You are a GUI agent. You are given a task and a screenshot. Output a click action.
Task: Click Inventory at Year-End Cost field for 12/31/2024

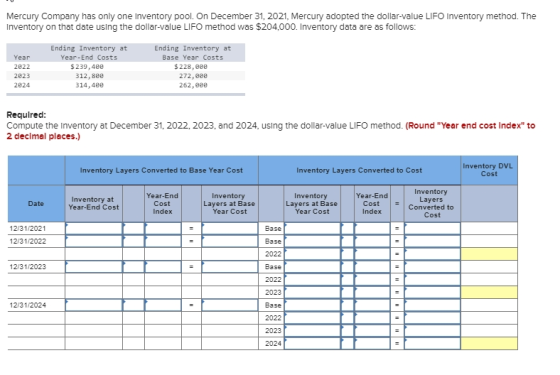tap(94, 305)
